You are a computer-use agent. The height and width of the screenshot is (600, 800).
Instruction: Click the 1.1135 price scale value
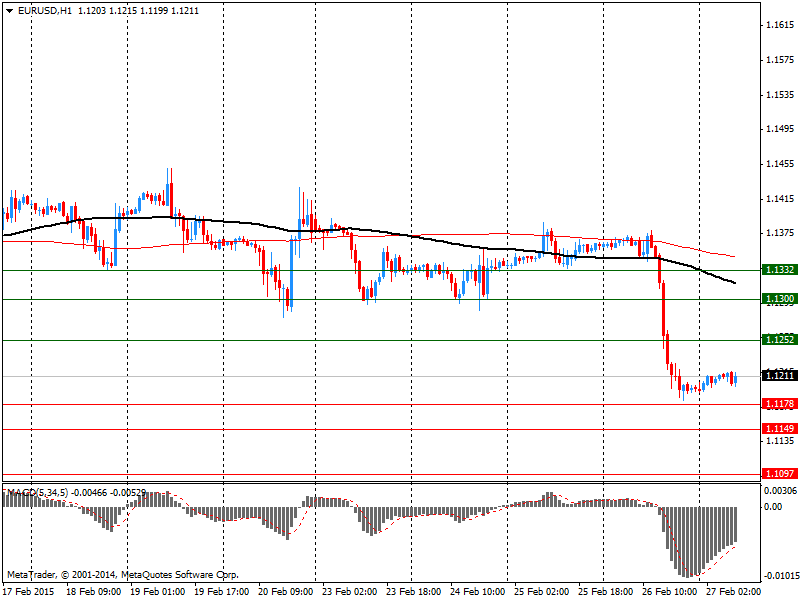pos(780,440)
